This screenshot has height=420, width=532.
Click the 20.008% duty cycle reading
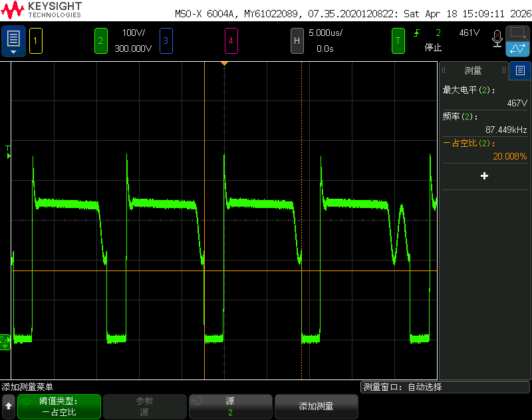pyautogui.click(x=509, y=156)
